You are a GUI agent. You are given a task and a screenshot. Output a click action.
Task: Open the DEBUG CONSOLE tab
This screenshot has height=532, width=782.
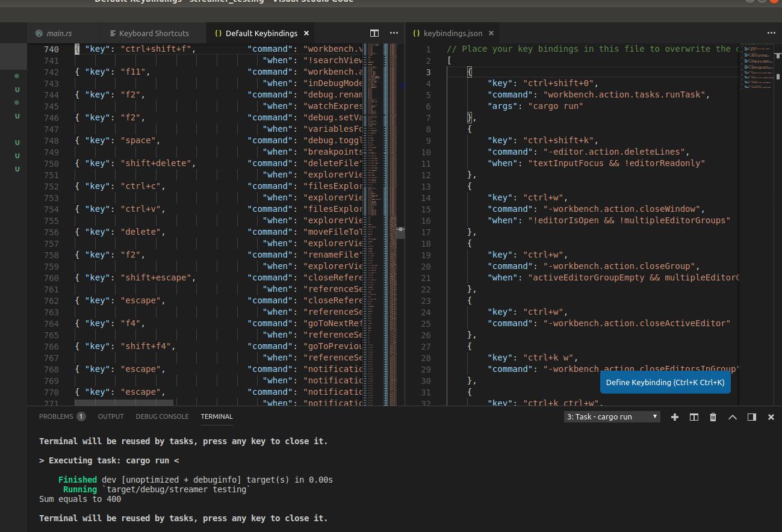[x=162, y=416]
